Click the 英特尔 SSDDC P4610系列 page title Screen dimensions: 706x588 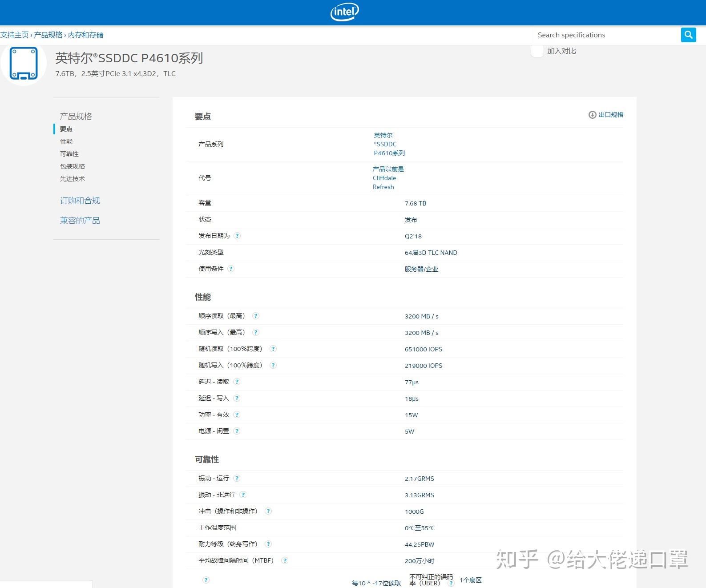pos(129,58)
